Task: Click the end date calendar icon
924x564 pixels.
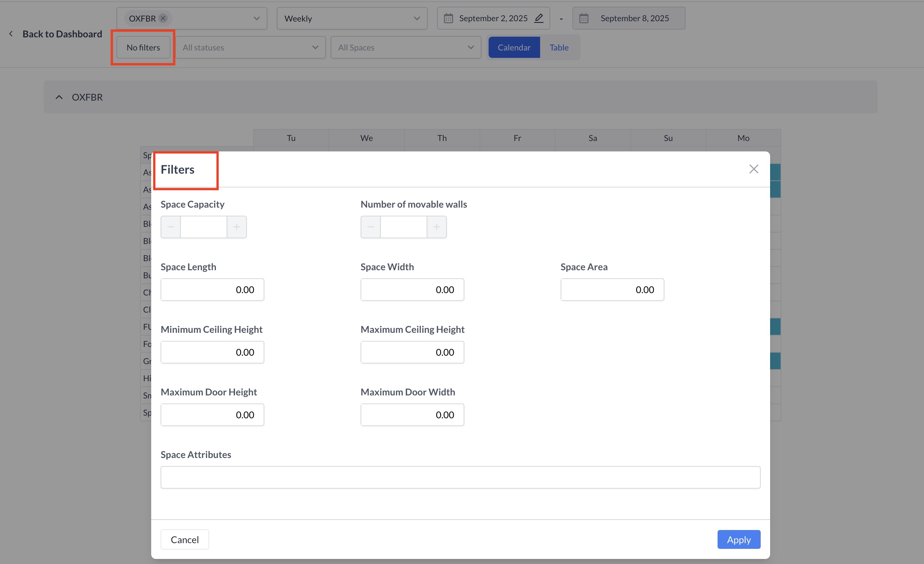Action: pos(584,19)
